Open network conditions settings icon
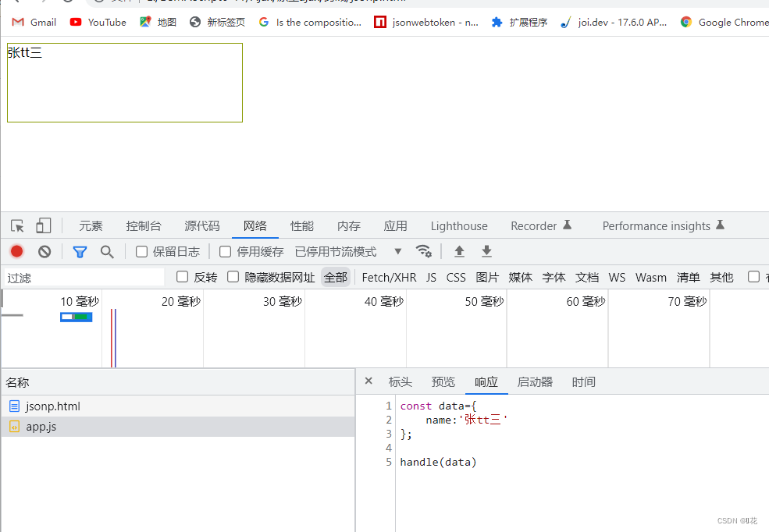Viewport: 769px width, 532px height. pos(424,251)
